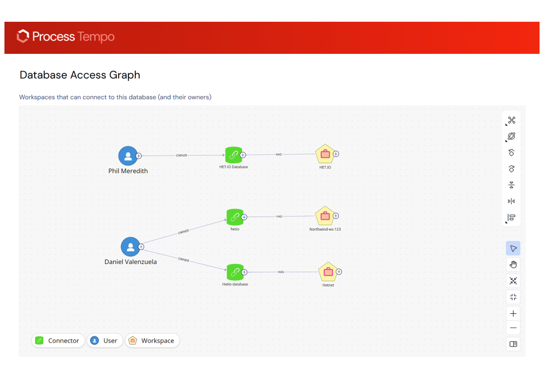Viewport: 544px width, 392px height.
Task: Expand the HET.IO Database connector plus button
Action: (x=243, y=155)
